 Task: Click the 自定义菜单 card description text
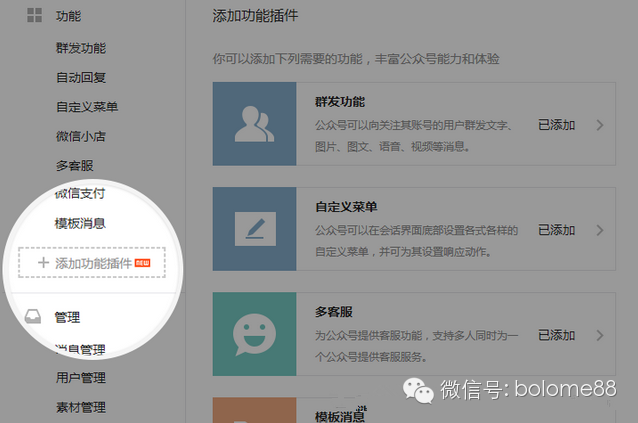pyautogui.click(x=416, y=241)
